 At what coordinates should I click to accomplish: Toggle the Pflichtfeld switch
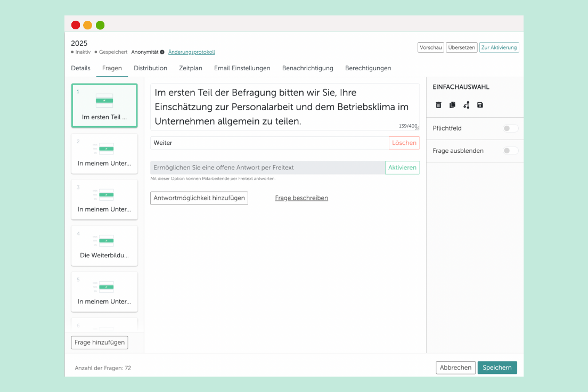[x=510, y=128]
